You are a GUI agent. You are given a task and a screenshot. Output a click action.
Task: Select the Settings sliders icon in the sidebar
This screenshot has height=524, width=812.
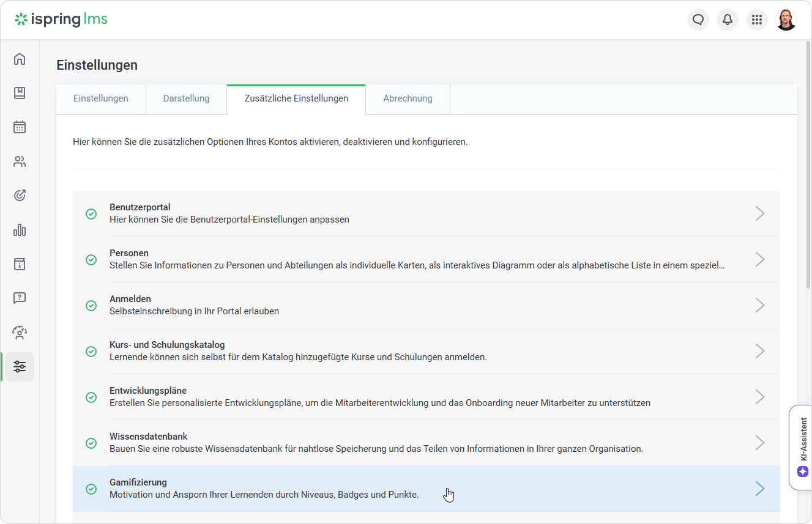coord(19,366)
